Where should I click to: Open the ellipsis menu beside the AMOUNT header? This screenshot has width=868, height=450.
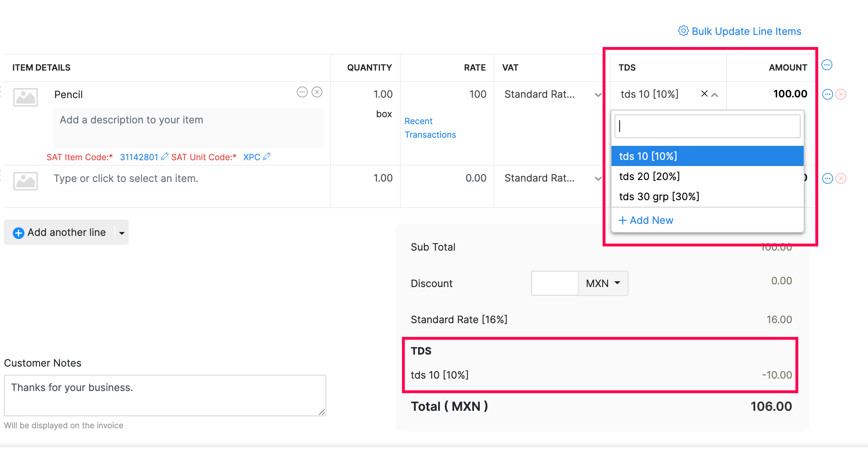pos(827,65)
